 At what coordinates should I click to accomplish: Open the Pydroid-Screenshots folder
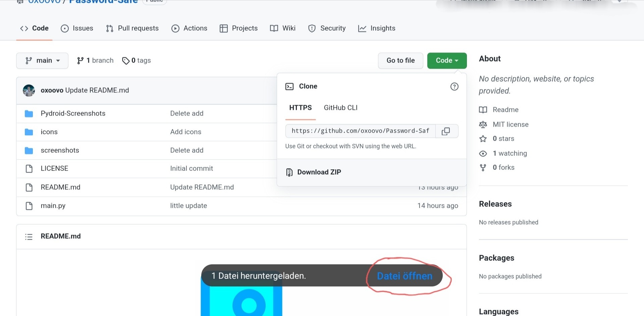point(73,113)
